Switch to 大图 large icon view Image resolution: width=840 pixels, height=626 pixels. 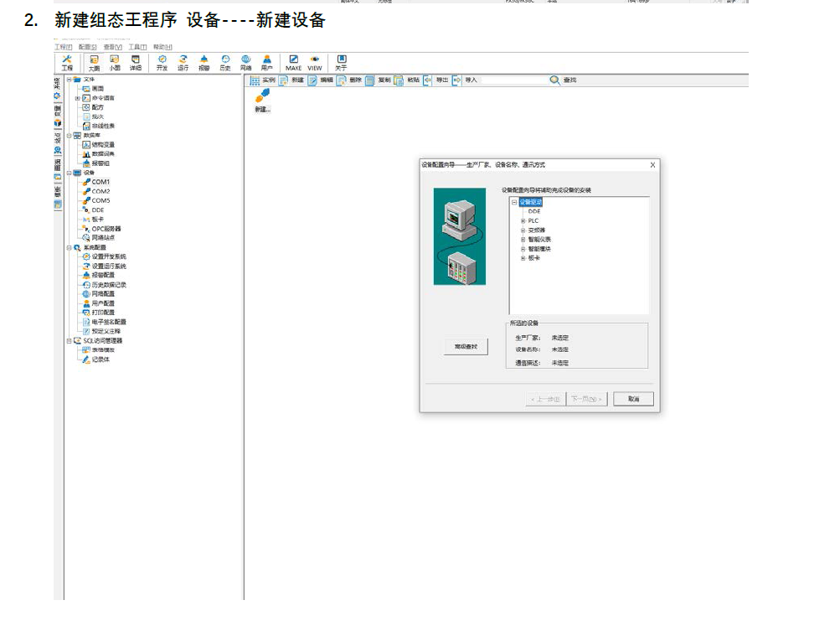click(x=94, y=63)
